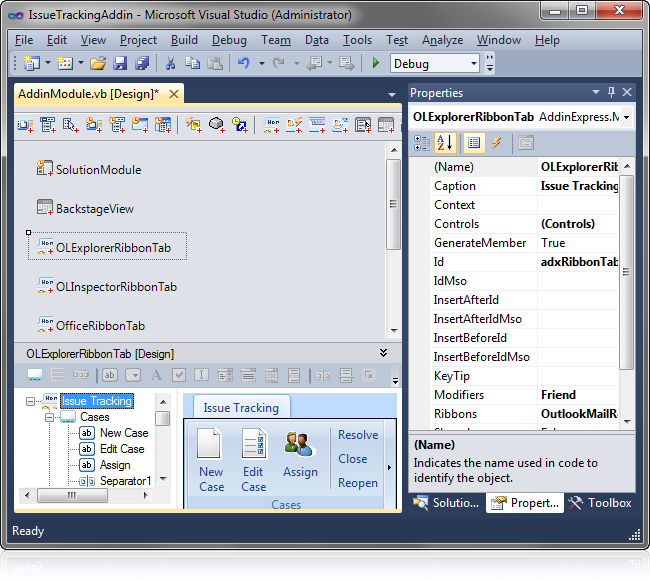The width and height of the screenshot is (650, 580).
Task: Open the File menu
Action: coord(24,40)
